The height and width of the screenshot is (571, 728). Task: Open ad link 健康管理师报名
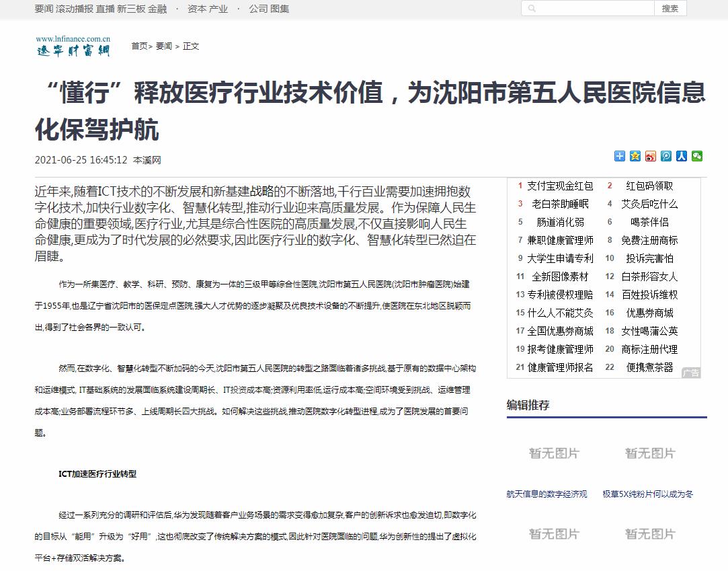coord(560,367)
